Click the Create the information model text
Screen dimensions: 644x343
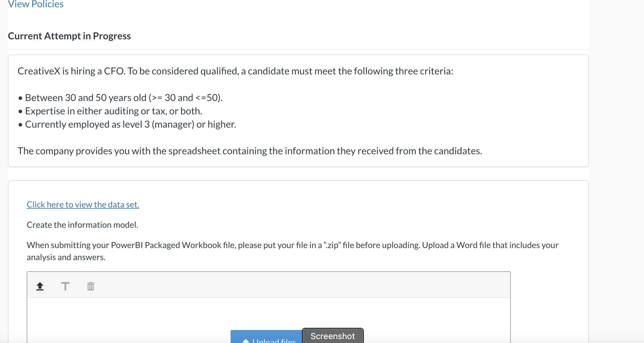coord(82,225)
